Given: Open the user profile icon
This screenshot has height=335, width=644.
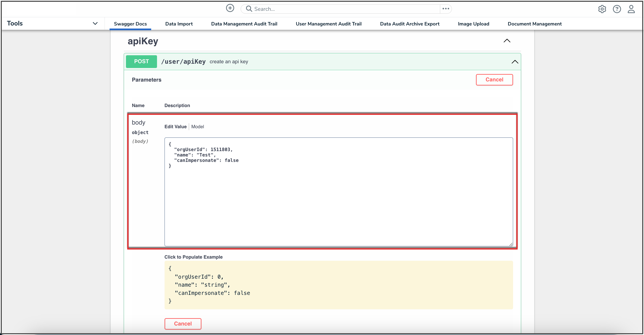Looking at the screenshot, I should (x=631, y=9).
